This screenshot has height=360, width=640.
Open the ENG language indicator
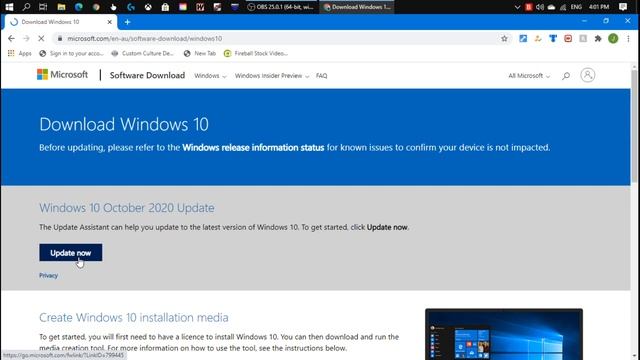point(576,7)
